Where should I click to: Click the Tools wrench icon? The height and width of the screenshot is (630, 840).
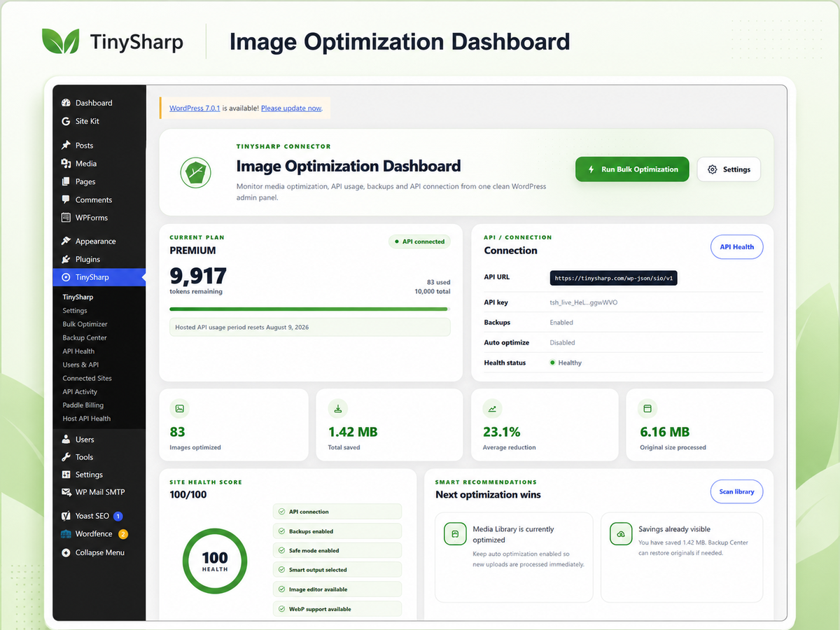point(66,457)
